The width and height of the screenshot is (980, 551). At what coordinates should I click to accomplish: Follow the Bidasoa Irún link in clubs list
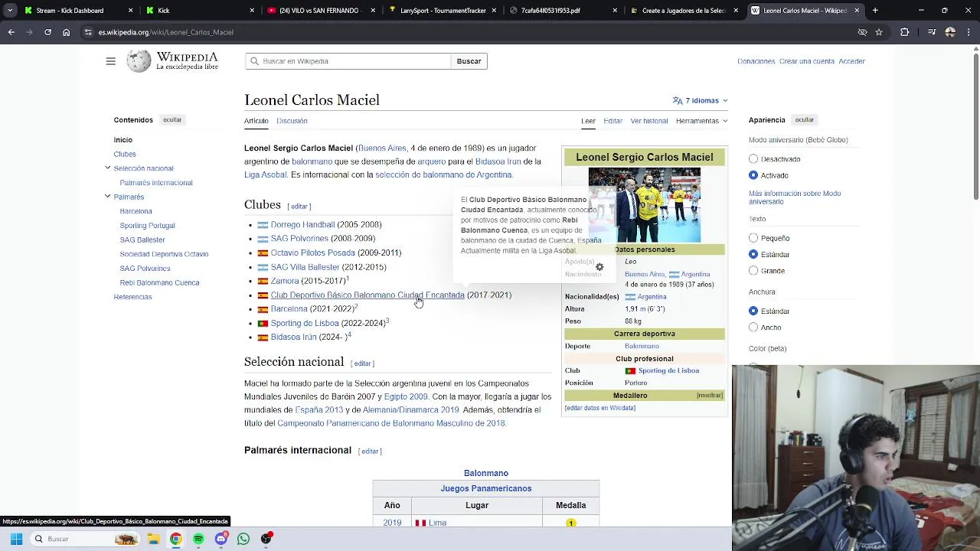[x=293, y=337]
